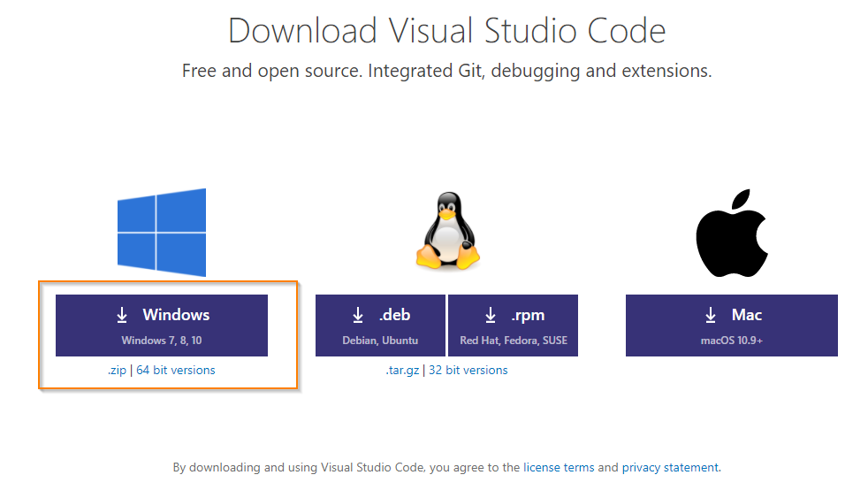
Task: Open the Linux .tar.gz download link
Action: 402,370
